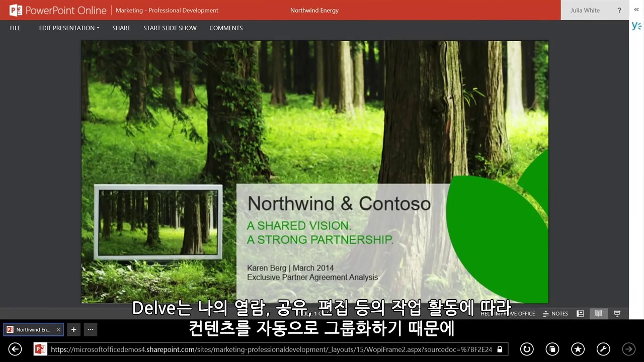
Task: Open the Julia White account menu
Action: pos(585,10)
